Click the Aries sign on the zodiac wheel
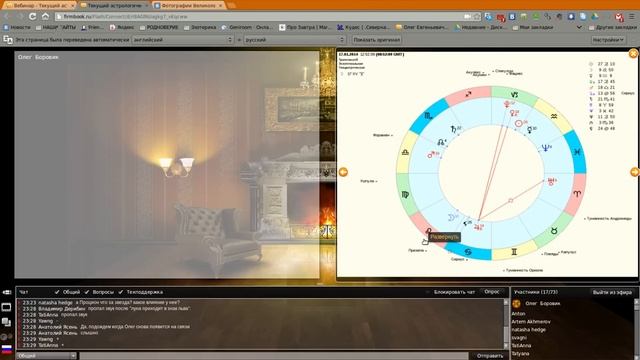 click(576, 193)
